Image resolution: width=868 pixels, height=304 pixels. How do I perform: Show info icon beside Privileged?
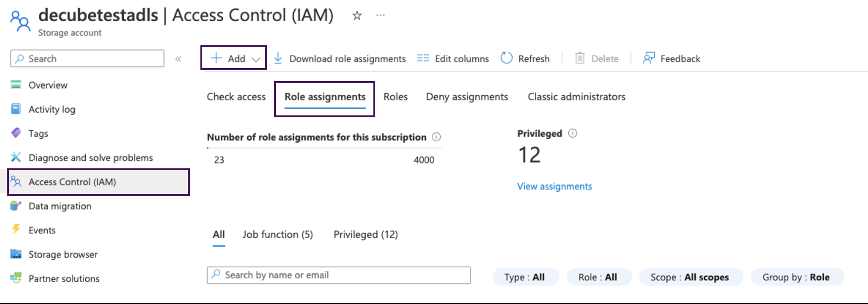click(572, 133)
